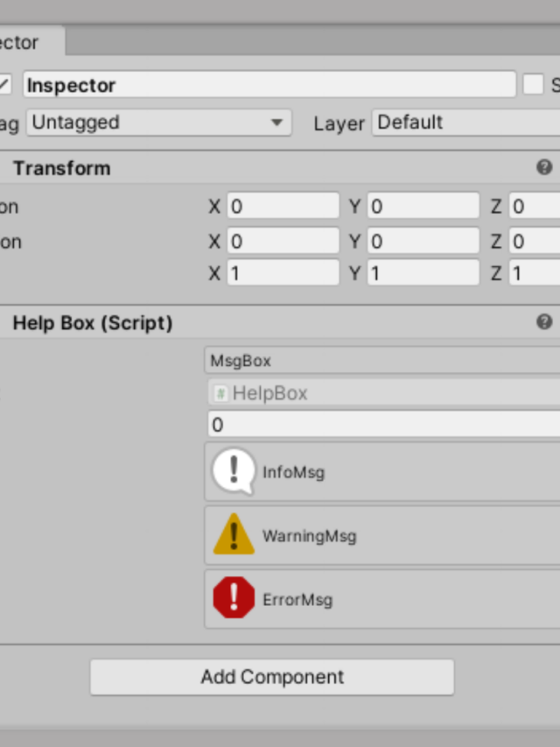Open the Default layer dropdown
The height and width of the screenshot is (747, 560).
465,123
